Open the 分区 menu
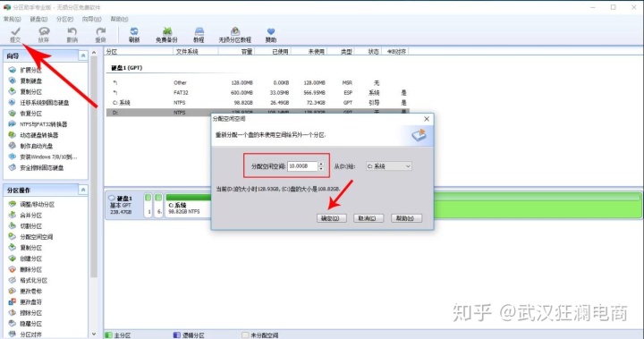The width and height of the screenshot is (644, 339). point(65,19)
